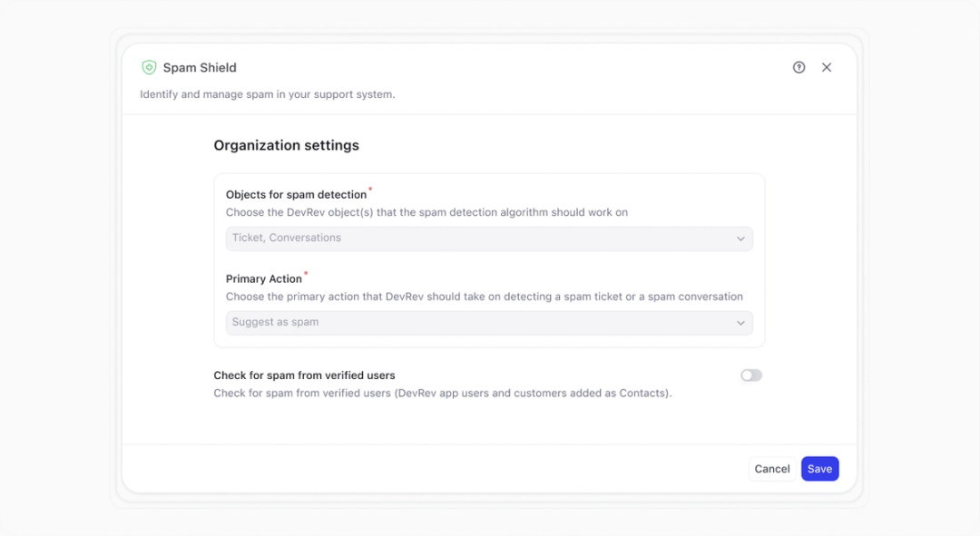This screenshot has width=980, height=536.
Task: Click the red asterisk beside Primary Action
Action: coord(306,274)
